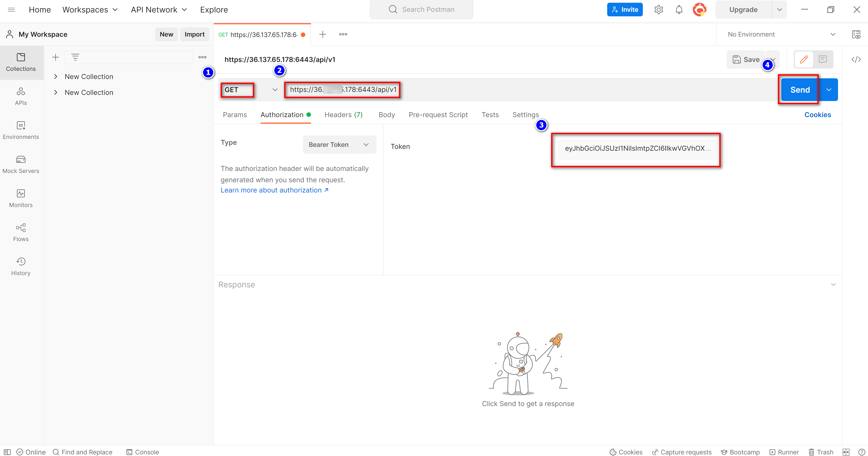The width and height of the screenshot is (868, 456).
Task: Open History in the sidebar
Action: point(21,267)
